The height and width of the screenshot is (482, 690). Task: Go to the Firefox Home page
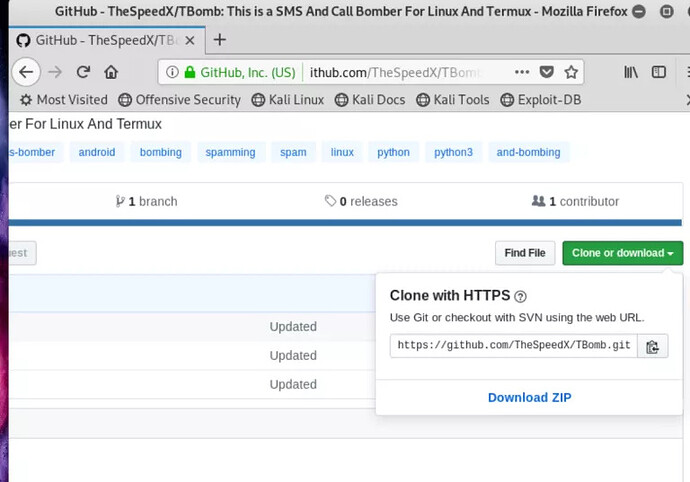tap(111, 72)
